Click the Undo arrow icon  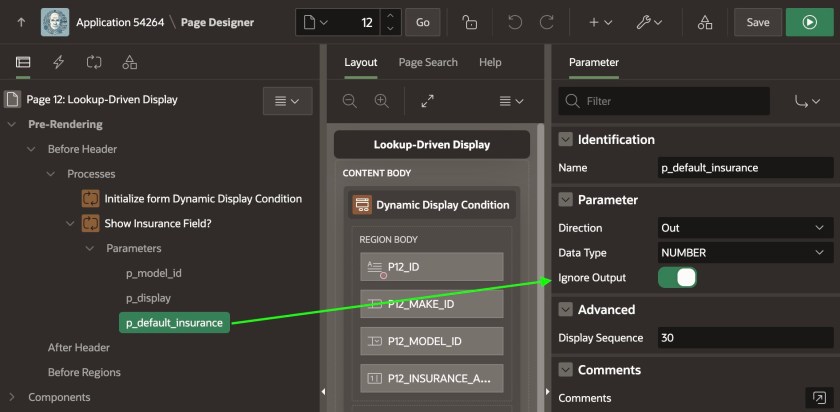point(514,22)
